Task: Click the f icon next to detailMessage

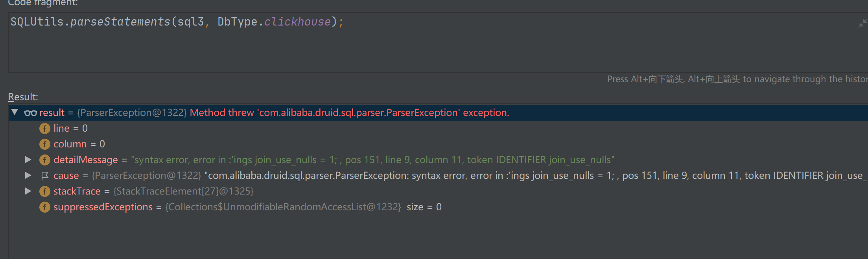Action: [45, 160]
